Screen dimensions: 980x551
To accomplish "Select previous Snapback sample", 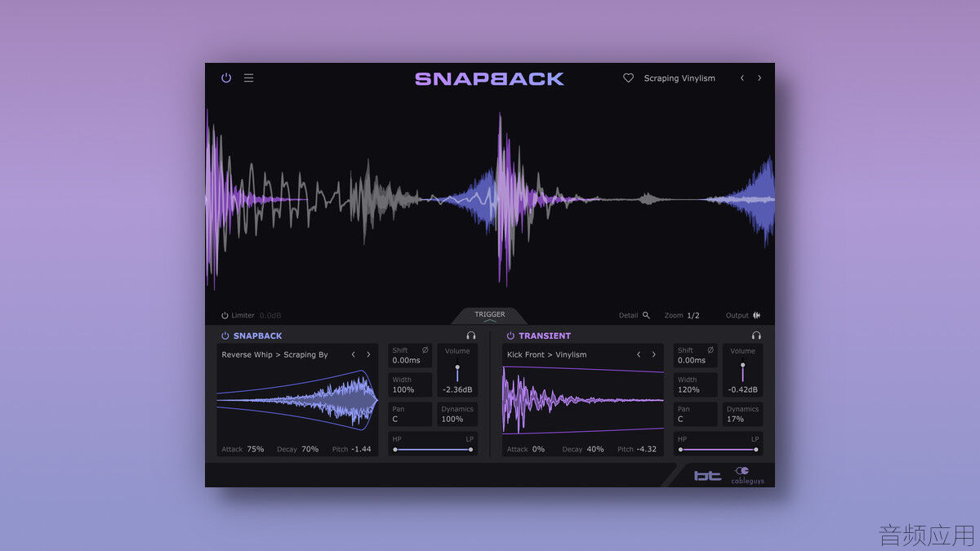I will click(354, 355).
